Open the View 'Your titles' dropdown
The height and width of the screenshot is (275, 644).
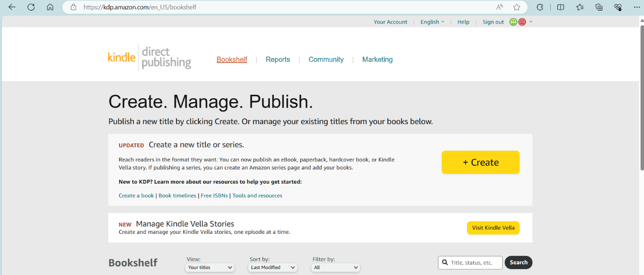click(x=210, y=267)
